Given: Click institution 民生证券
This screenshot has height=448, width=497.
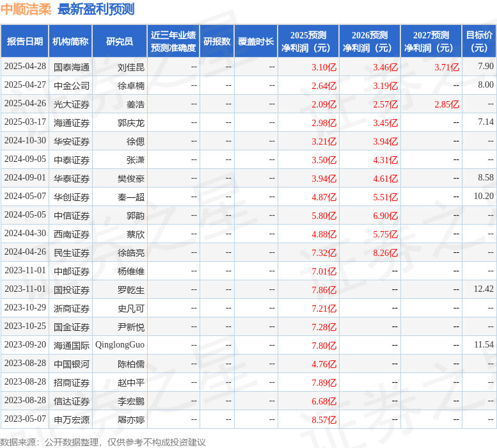Looking at the screenshot, I should [72, 253].
